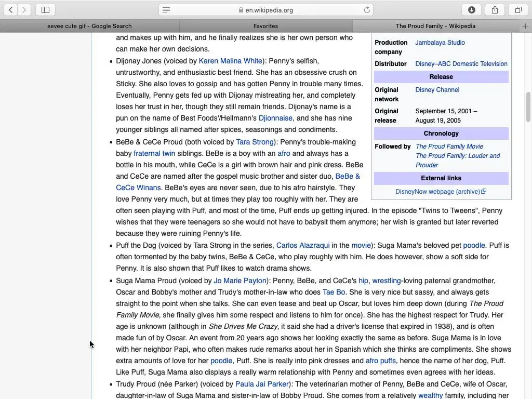Open Tara Strong link

255,142
